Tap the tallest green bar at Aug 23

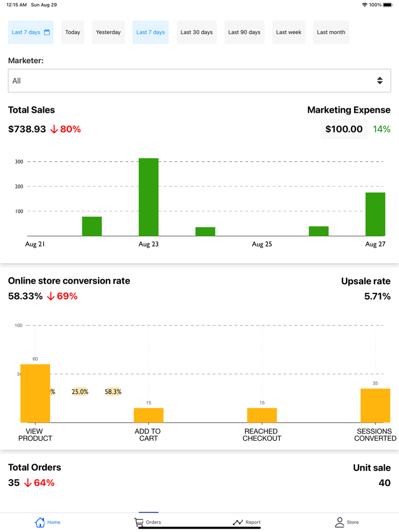[x=148, y=197]
